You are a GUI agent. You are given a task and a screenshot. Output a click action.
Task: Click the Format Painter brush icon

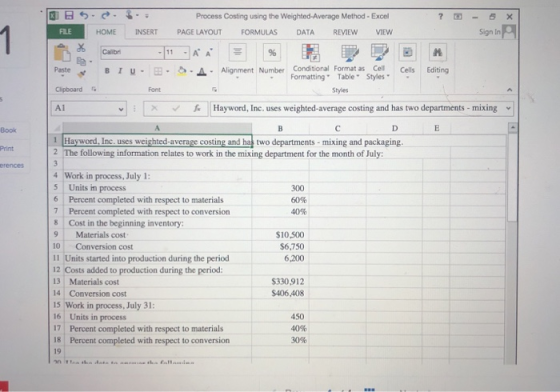coord(81,74)
